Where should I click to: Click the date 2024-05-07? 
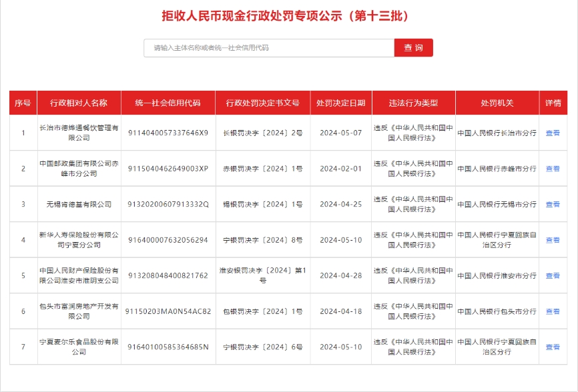pyautogui.click(x=341, y=133)
